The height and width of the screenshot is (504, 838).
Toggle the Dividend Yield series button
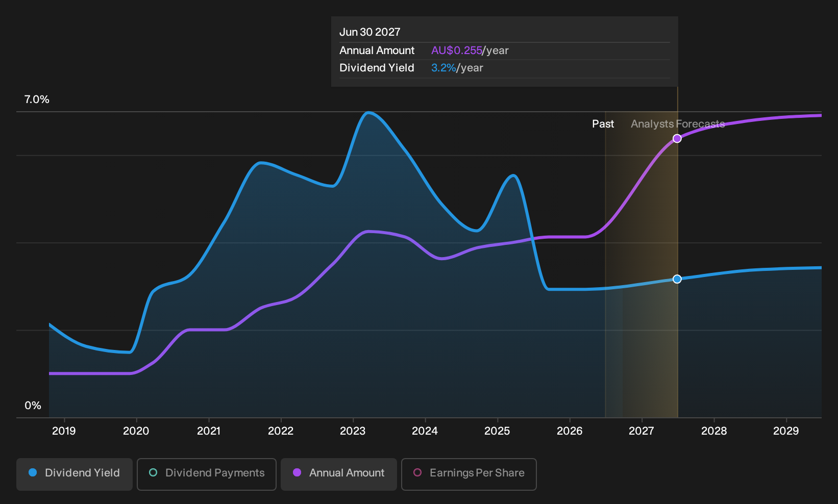tap(75, 474)
